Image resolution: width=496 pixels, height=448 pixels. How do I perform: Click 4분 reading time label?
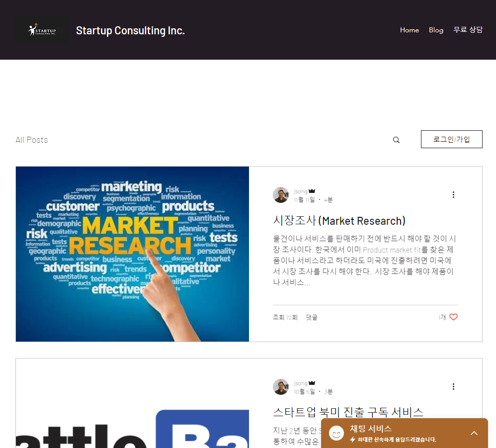329,200
